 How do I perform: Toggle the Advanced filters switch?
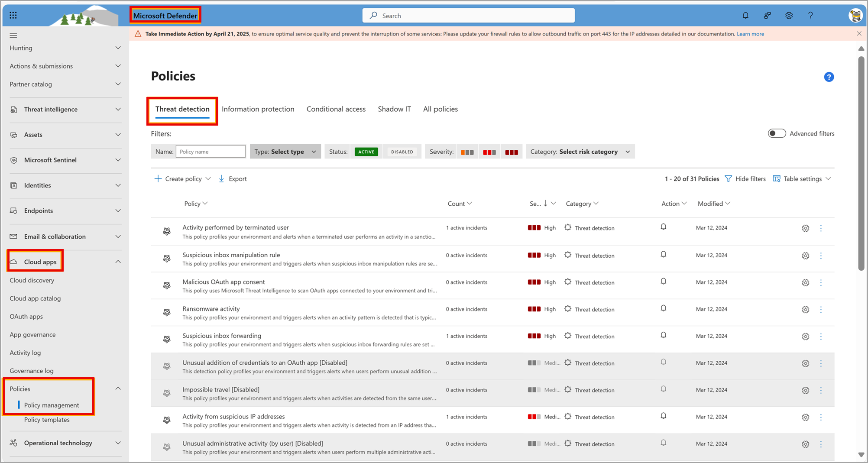[777, 133]
